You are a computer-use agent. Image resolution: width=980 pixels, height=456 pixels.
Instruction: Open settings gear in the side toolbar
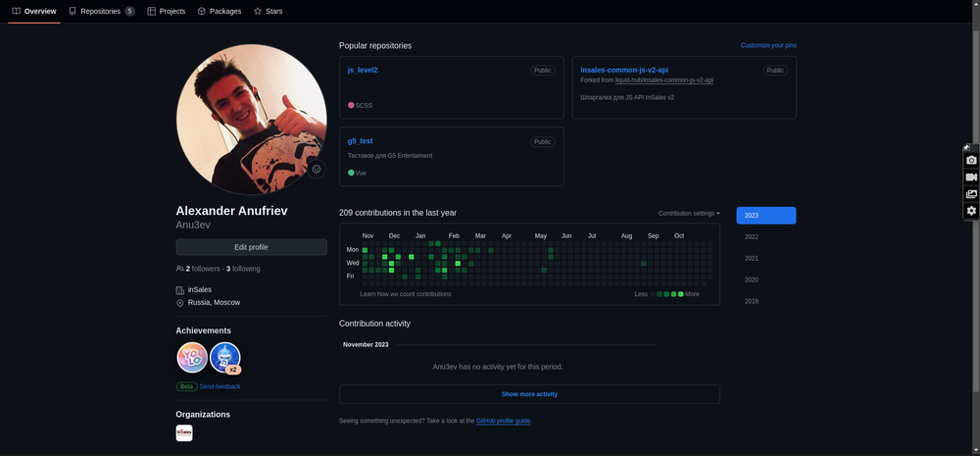pyautogui.click(x=971, y=211)
